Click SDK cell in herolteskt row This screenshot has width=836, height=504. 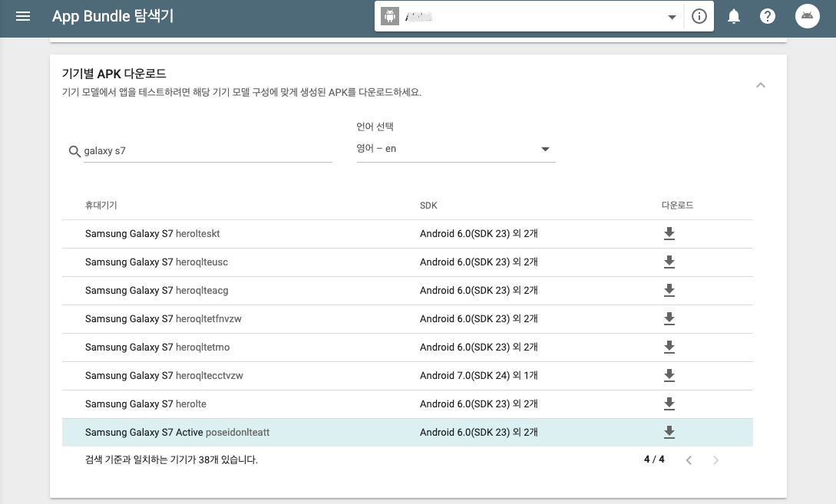[479, 233]
